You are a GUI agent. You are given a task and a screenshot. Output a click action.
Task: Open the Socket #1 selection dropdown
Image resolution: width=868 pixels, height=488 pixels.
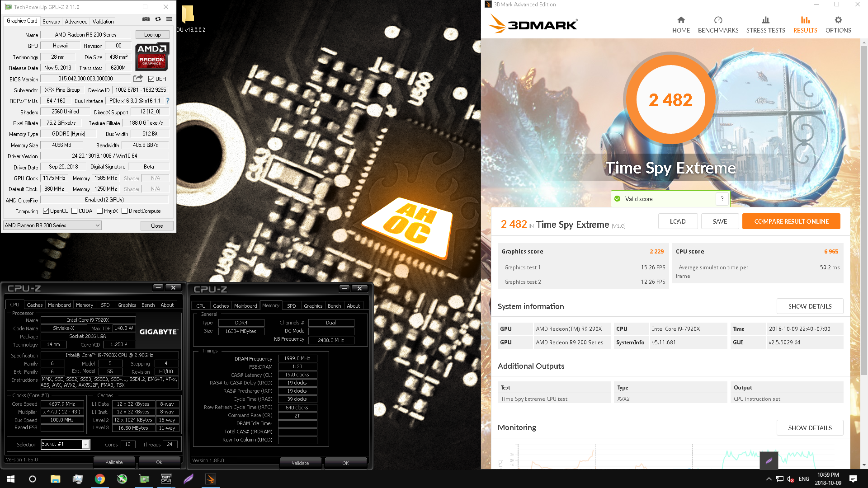(66, 444)
